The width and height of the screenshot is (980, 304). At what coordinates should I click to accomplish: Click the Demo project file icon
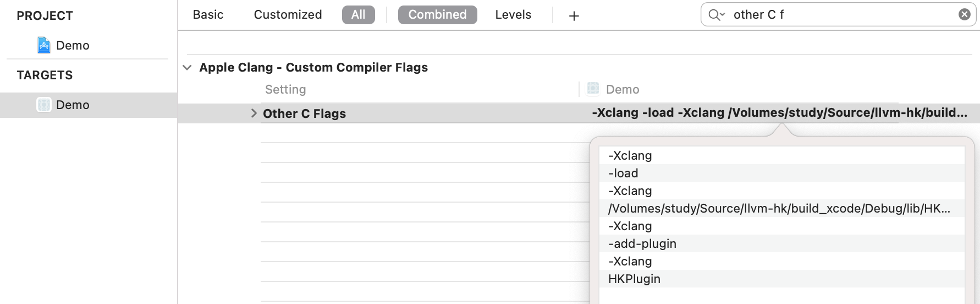(x=44, y=45)
